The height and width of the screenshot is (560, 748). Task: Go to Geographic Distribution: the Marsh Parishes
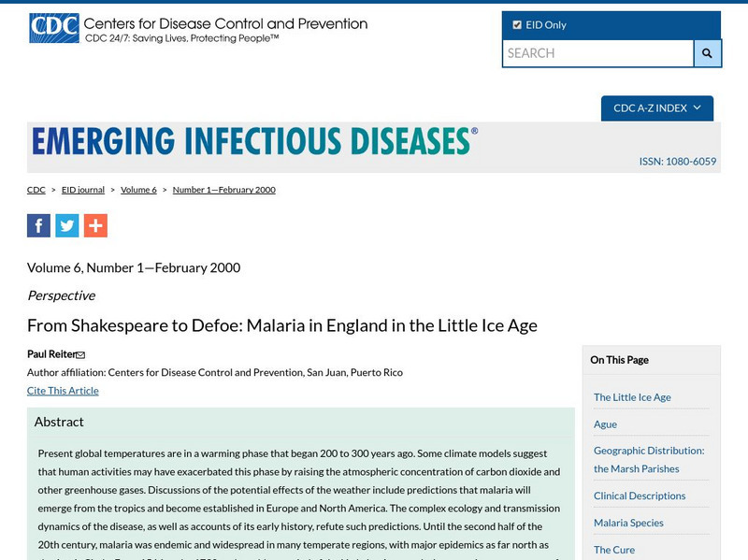click(x=649, y=459)
